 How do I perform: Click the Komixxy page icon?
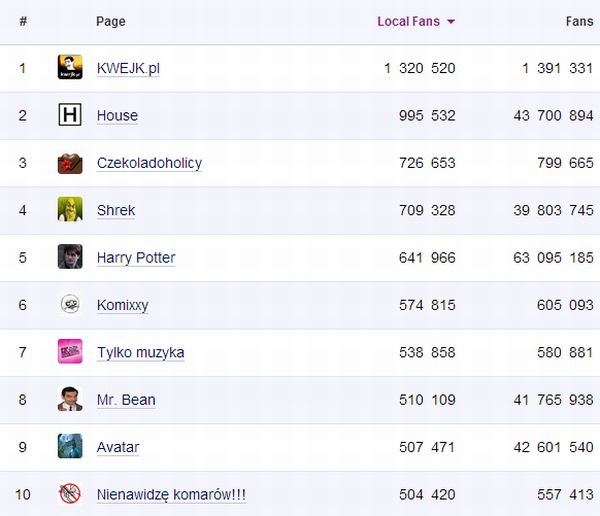(x=70, y=304)
